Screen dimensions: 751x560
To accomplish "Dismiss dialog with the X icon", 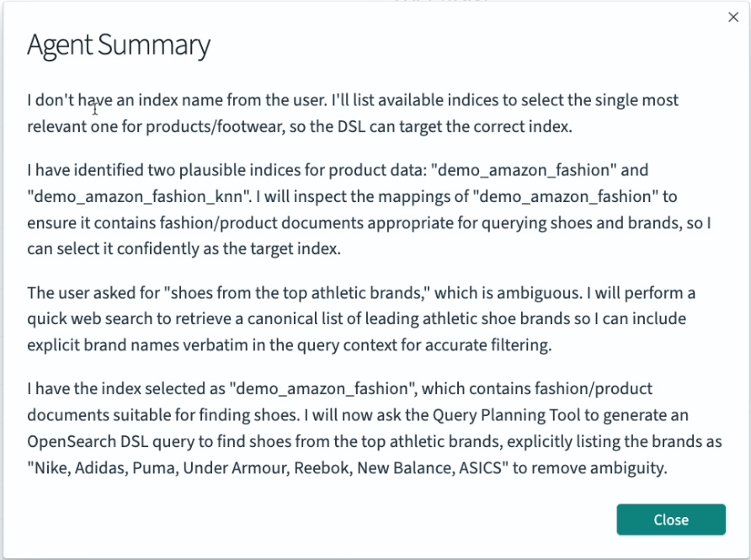I will [x=732, y=17].
